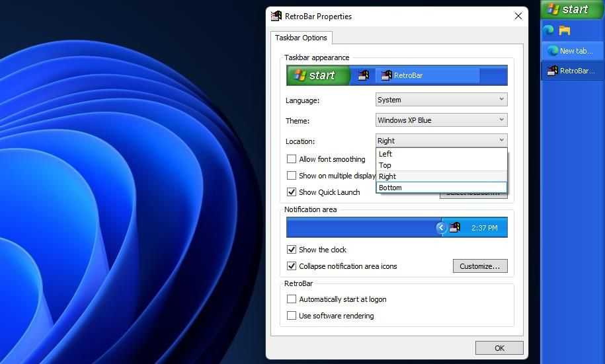This screenshot has width=605, height=364.
Task: Collapse the Location dropdown
Action: 441,141
